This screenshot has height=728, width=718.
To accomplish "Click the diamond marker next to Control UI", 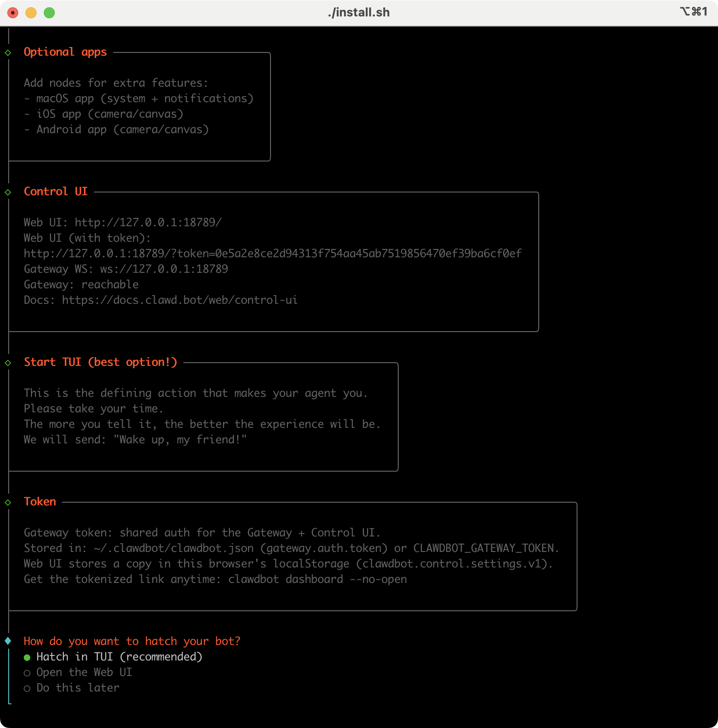I will click(8, 192).
